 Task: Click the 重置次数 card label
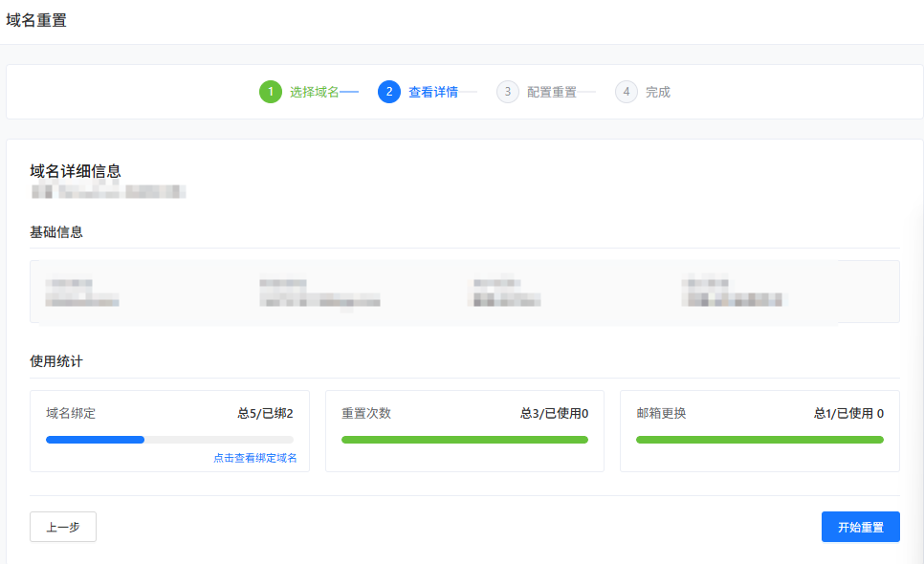[366, 413]
